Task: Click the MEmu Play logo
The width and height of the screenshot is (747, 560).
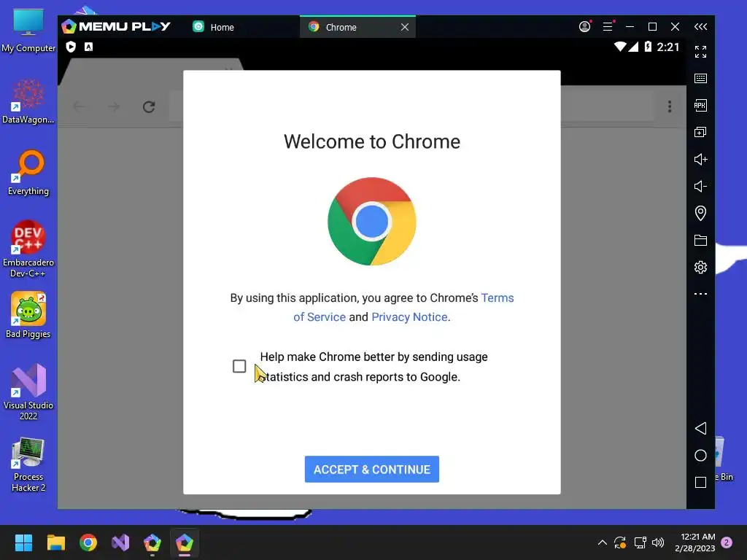Action: click(x=116, y=26)
